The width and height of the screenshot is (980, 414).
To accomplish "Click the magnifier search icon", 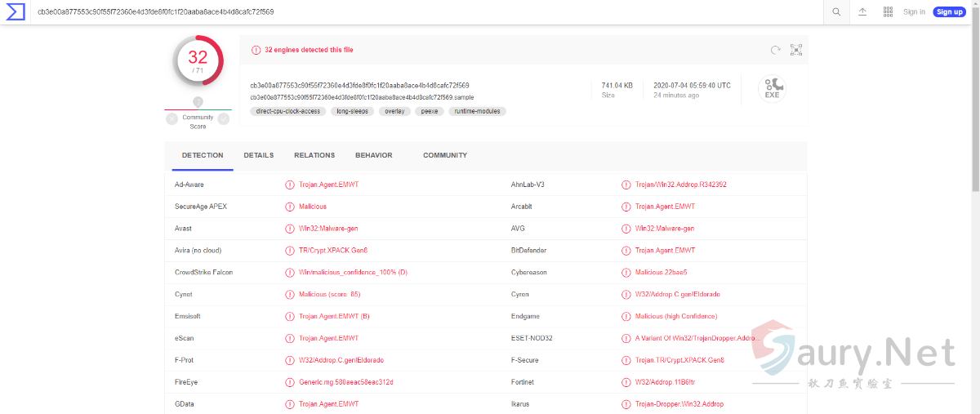I will point(836,11).
